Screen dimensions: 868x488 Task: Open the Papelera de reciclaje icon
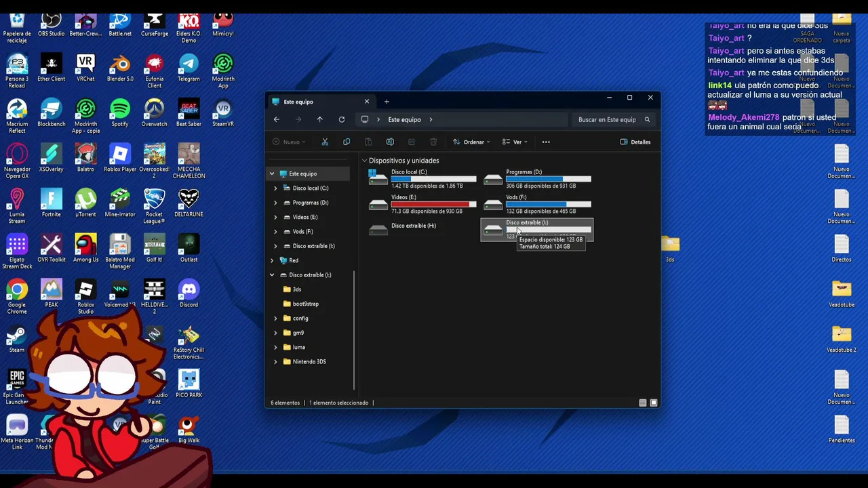[17, 27]
